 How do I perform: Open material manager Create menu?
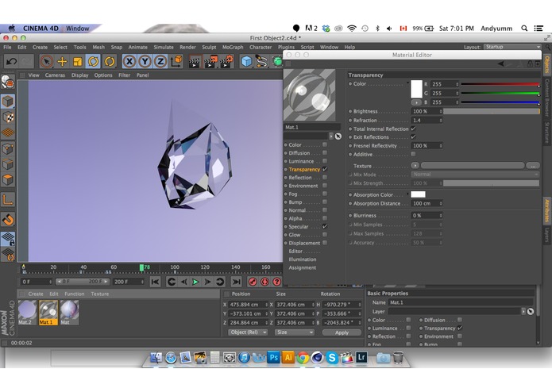[36, 294]
